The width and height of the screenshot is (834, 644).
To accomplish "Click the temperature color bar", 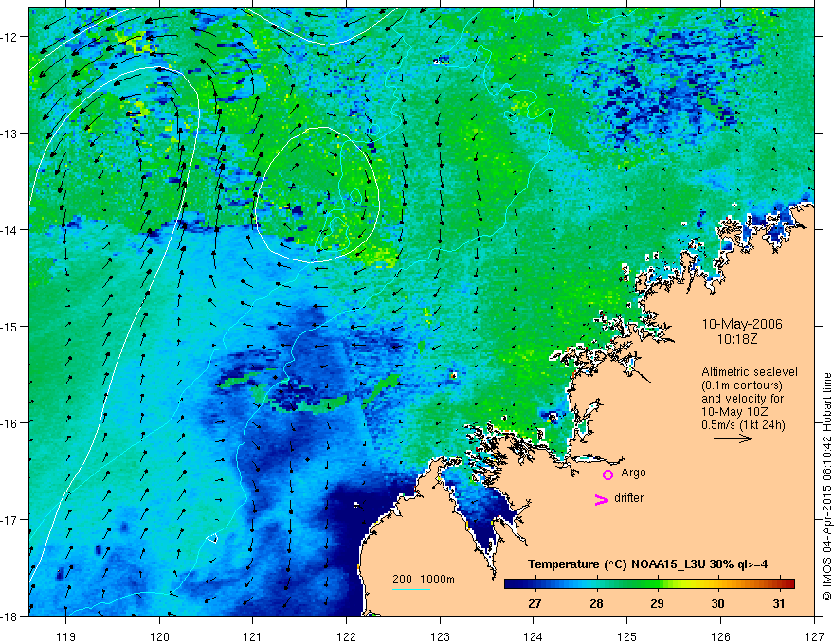I will [x=649, y=583].
